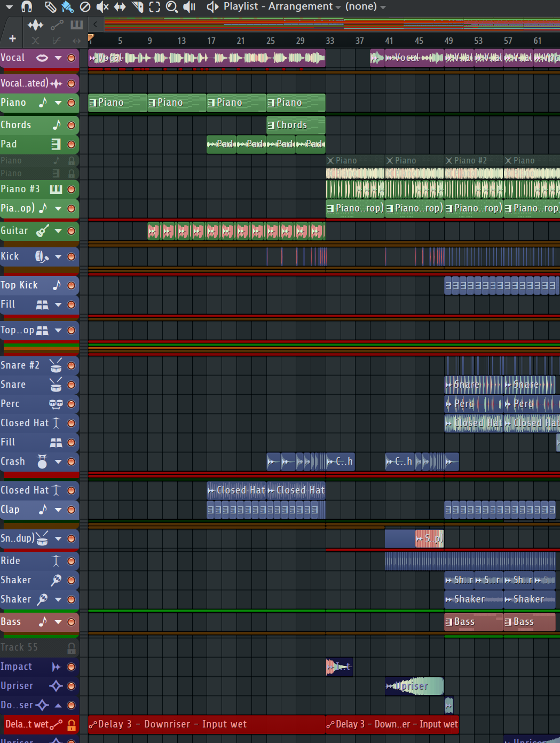Select the Zoom tool

[171, 6]
